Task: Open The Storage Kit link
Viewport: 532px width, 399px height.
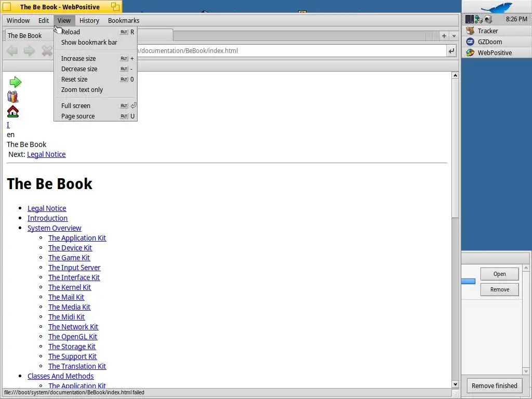Action: 72,346
